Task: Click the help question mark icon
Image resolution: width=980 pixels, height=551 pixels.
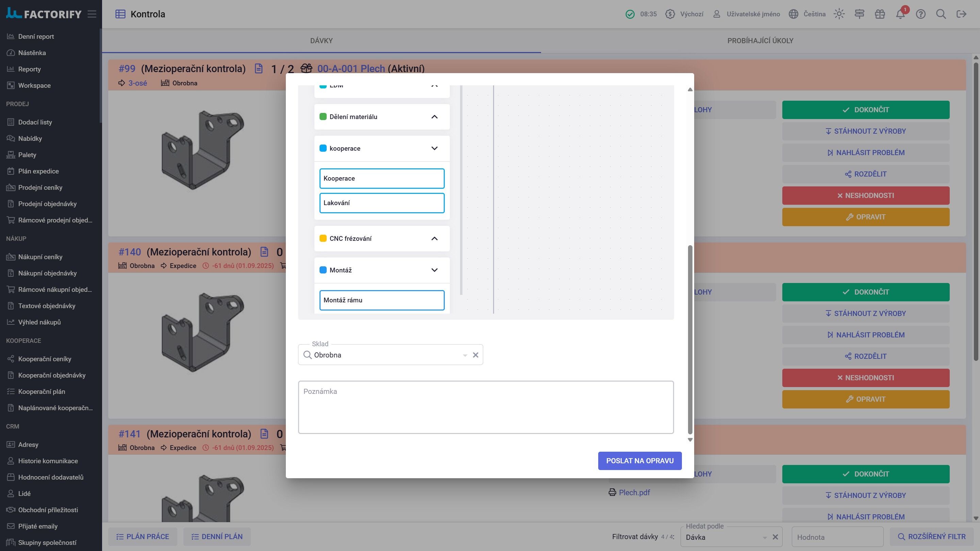Action: pos(921,14)
